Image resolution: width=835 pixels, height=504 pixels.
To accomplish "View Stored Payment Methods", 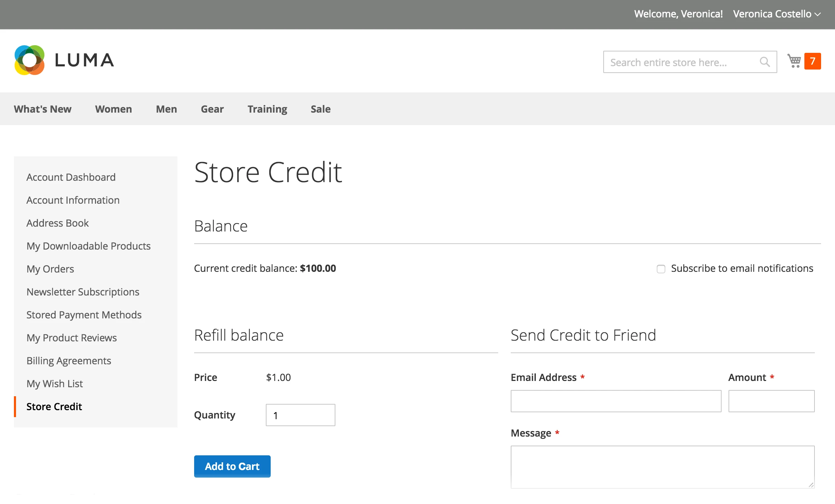I will (84, 315).
